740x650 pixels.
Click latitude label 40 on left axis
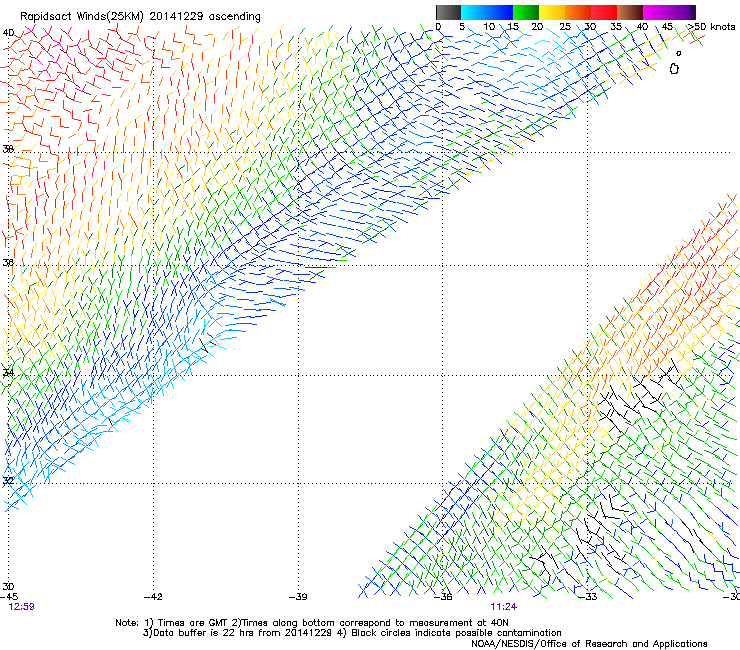(x=8, y=33)
